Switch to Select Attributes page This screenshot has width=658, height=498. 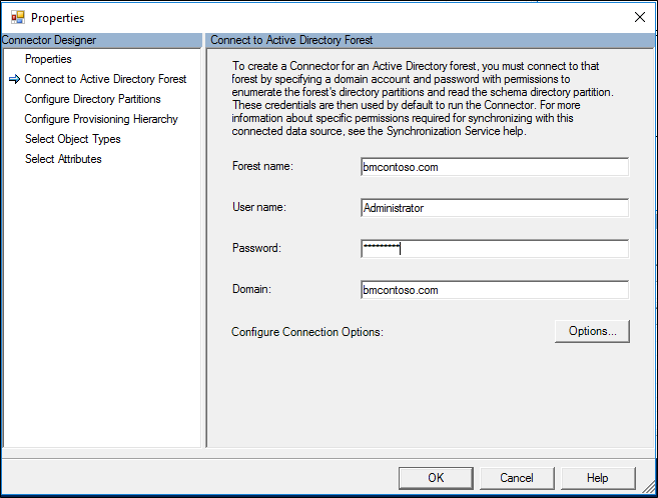point(63,159)
